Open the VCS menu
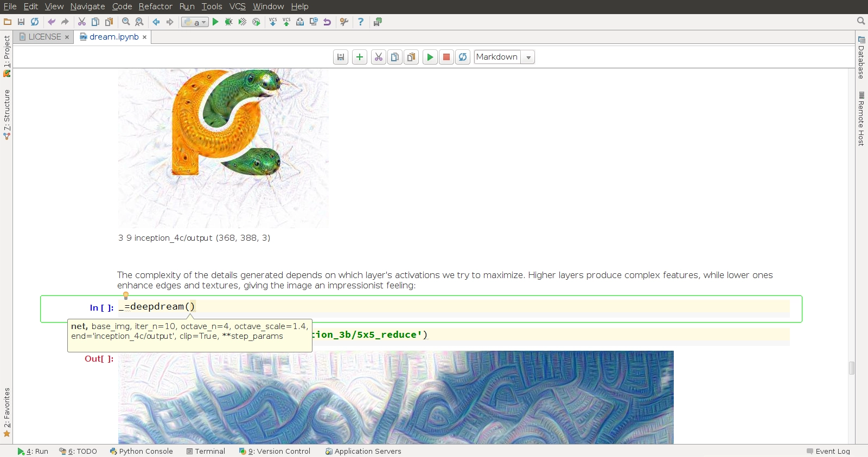 (237, 7)
